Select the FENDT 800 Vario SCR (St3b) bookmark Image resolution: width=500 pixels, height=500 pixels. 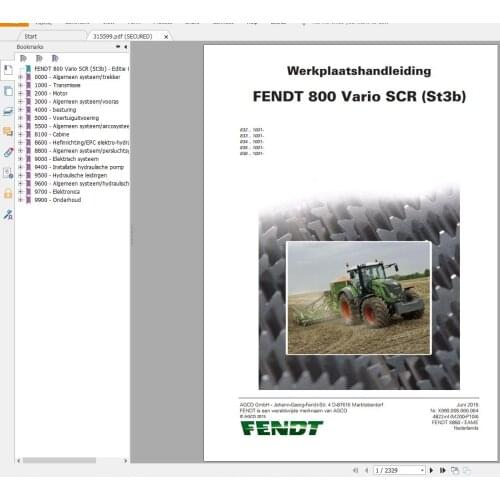(81, 69)
